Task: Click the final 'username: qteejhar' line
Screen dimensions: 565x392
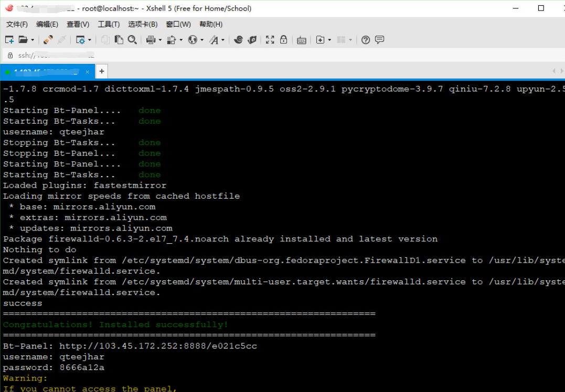Action: click(x=54, y=357)
